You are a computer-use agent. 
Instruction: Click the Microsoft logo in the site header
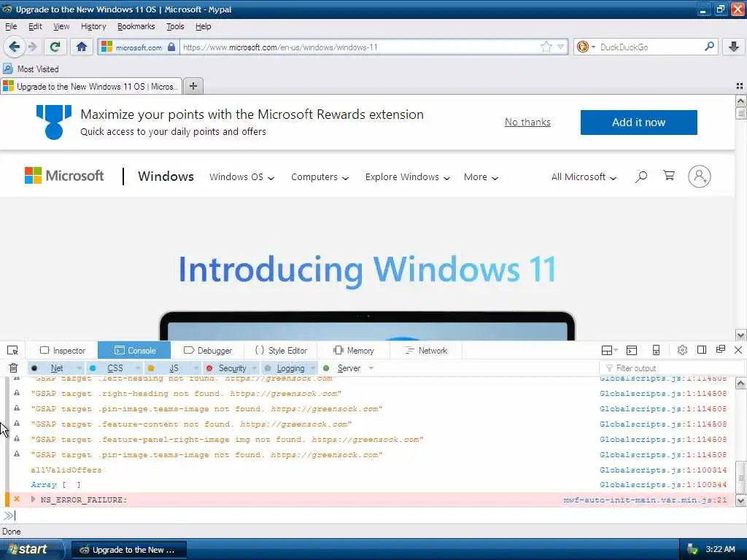[x=64, y=176]
